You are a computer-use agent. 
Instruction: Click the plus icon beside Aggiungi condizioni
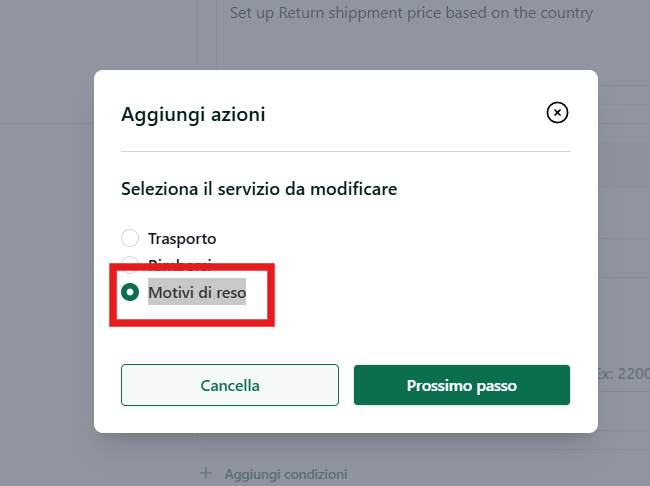tap(206, 473)
